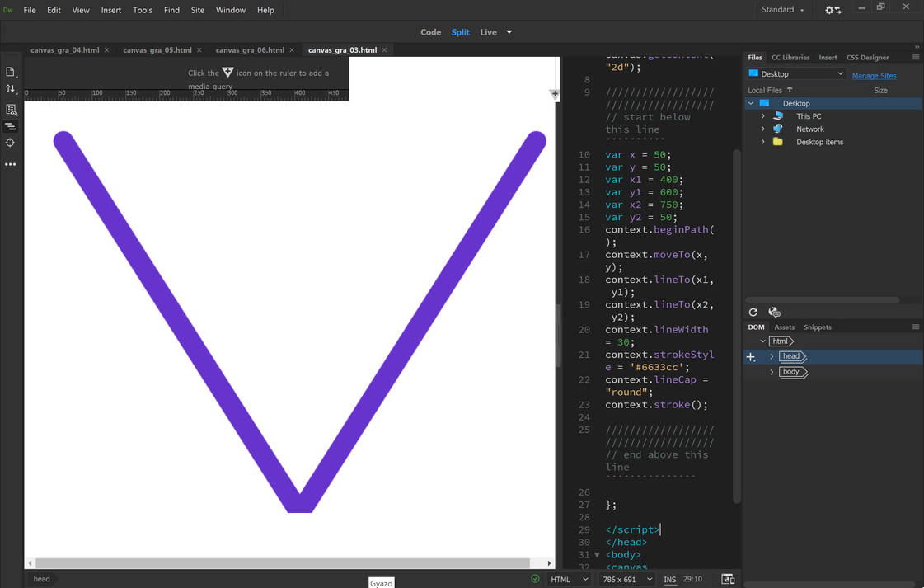
Task: Open the Open Documents file icon in left toolbar
Action: click(x=10, y=72)
